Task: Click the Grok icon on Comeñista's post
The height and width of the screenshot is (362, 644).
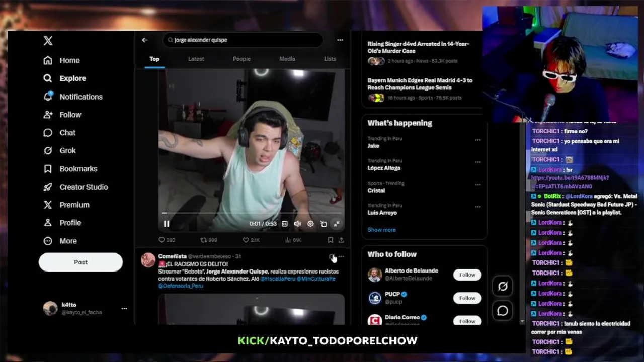Action: click(x=332, y=257)
